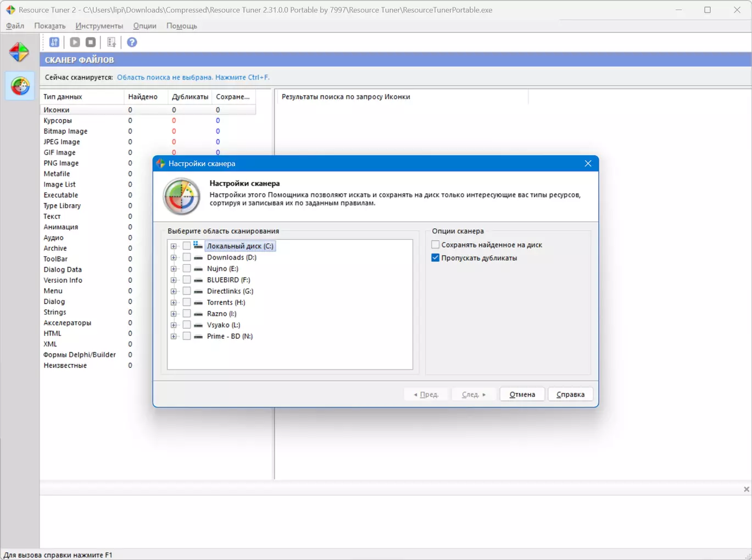Viewport: 752px width, 560px height.
Task: Select the Version Info row
Action: coord(97,280)
